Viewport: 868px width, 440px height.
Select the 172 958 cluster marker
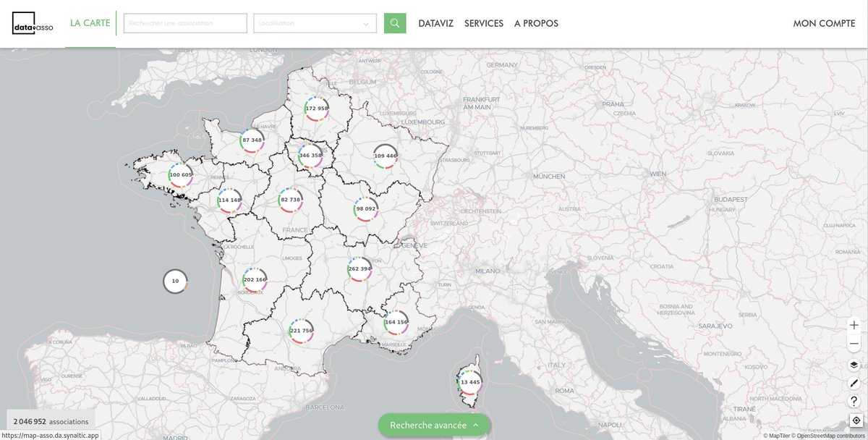click(317, 109)
